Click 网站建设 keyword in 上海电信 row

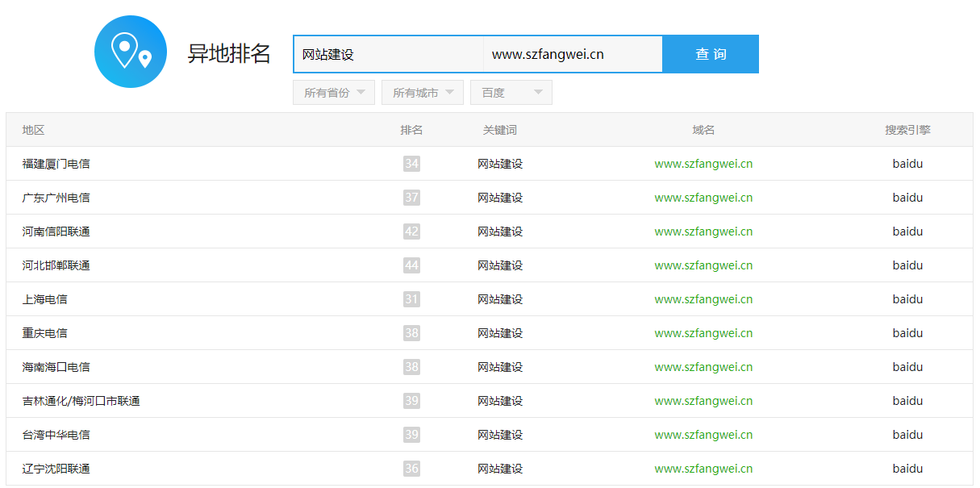pyautogui.click(x=500, y=299)
